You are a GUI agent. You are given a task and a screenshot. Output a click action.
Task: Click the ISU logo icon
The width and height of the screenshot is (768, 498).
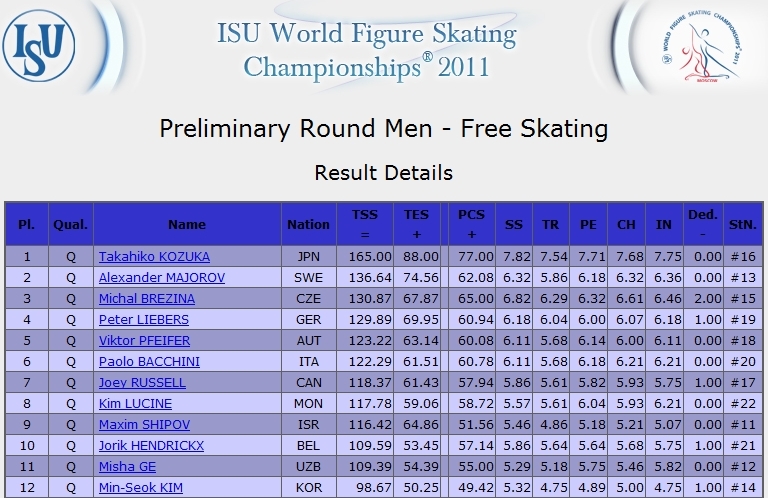coord(39,46)
